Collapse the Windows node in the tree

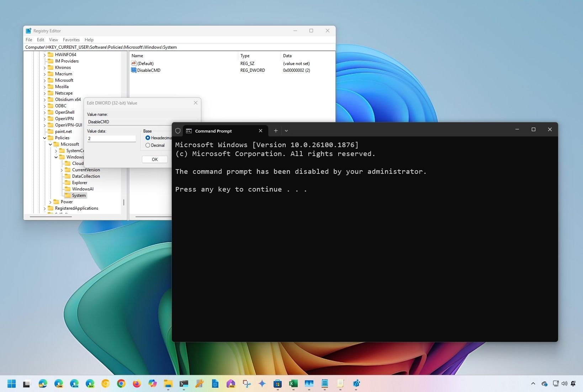click(56, 157)
